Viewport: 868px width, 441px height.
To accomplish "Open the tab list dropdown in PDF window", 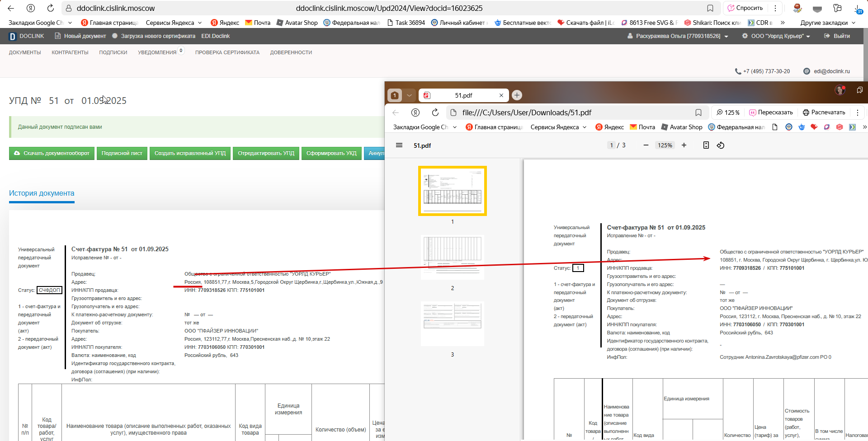I will (x=409, y=95).
